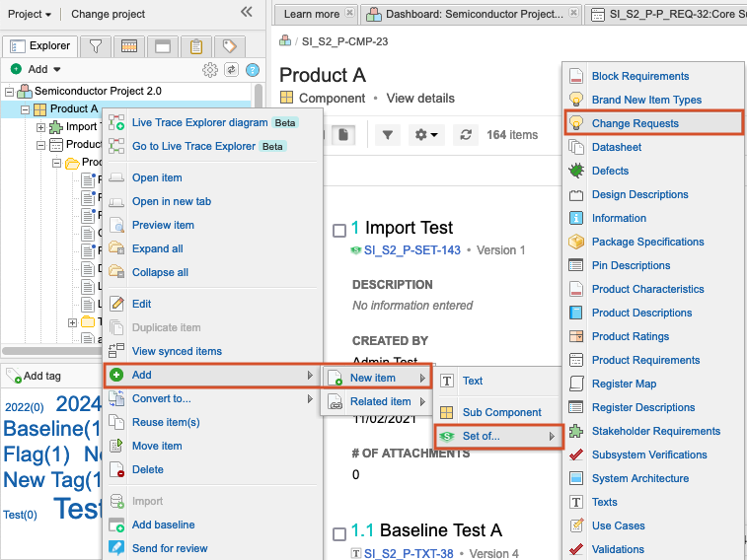The height and width of the screenshot is (560, 747).
Task: Collapse the left panel with double chevron
Action: pos(247,12)
